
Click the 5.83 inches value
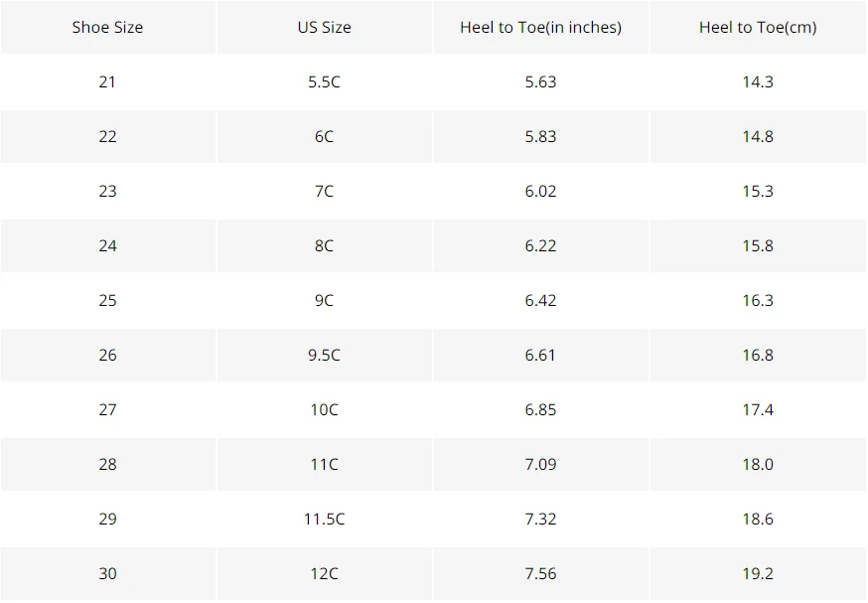tap(541, 137)
